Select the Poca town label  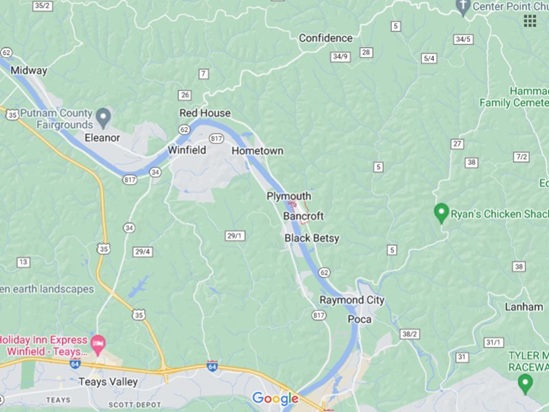(x=360, y=319)
